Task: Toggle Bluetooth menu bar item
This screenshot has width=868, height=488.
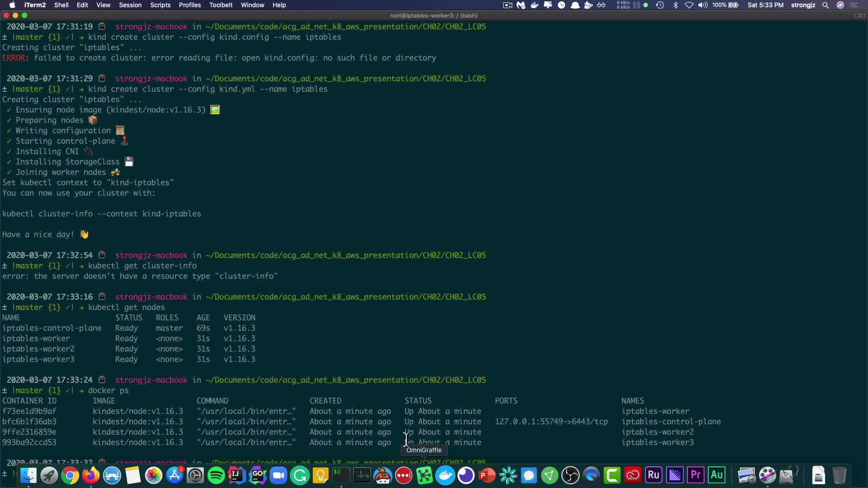Action: (x=675, y=5)
